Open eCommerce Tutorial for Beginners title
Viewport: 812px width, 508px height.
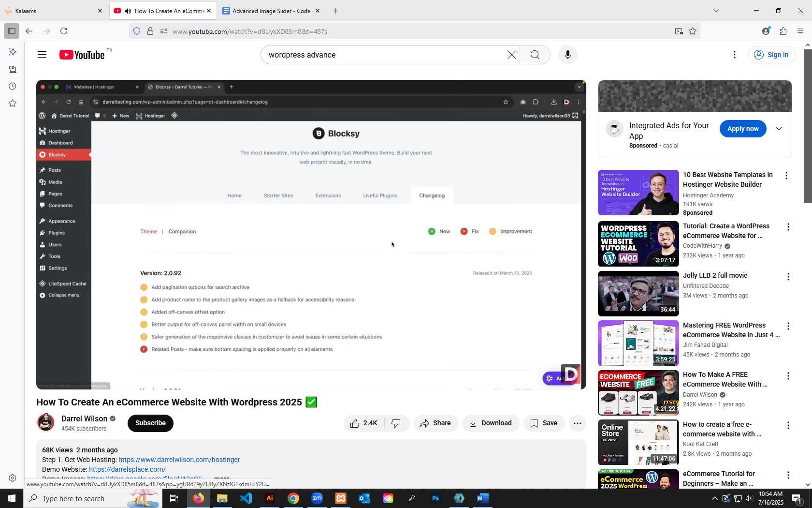(x=719, y=478)
